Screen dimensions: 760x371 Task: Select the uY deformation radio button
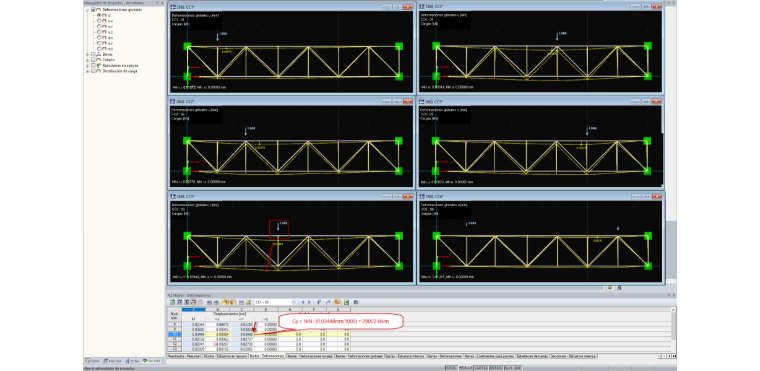pyautogui.click(x=99, y=26)
